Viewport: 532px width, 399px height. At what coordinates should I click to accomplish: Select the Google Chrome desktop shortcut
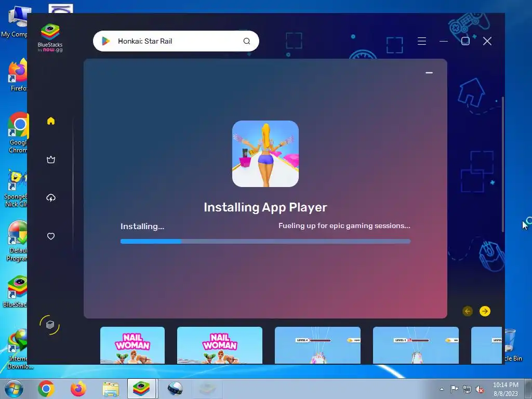(17, 133)
